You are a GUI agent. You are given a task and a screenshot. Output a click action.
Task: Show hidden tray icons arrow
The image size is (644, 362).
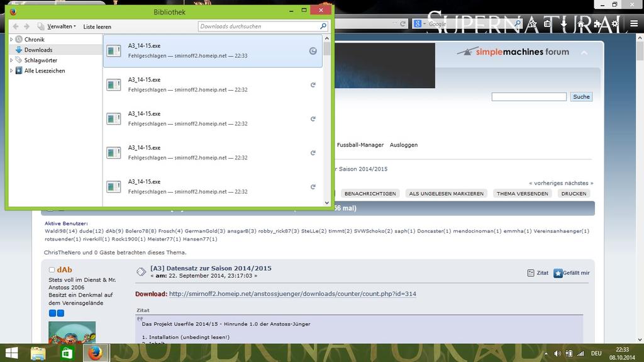tap(546, 353)
